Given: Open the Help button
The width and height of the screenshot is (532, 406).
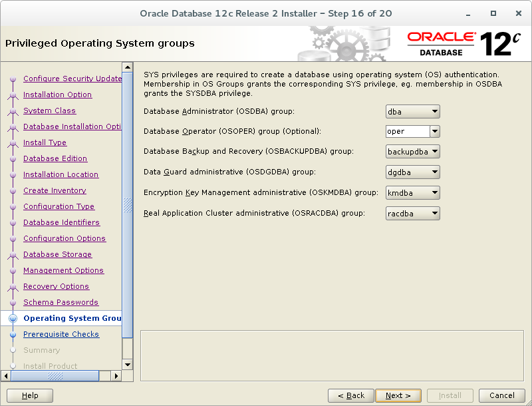Looking at the screenshot, I should [30, 395].
